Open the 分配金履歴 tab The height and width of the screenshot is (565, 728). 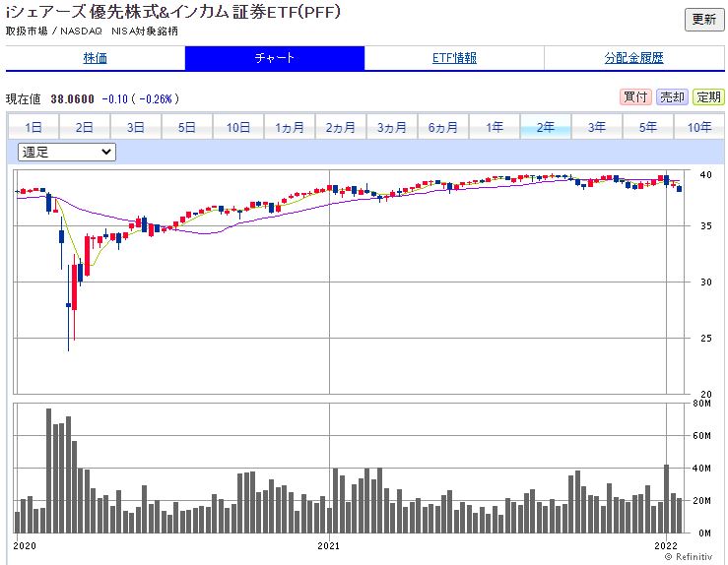[x=633, y=58]
